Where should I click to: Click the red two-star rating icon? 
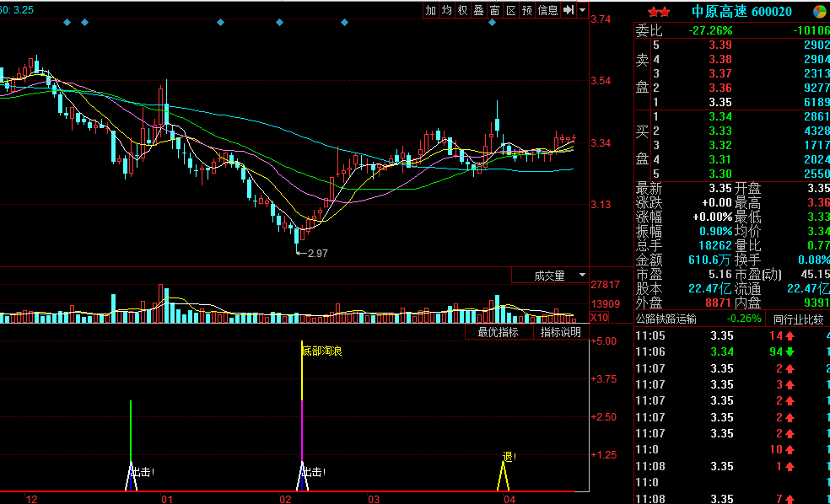[x=659, y=11]
